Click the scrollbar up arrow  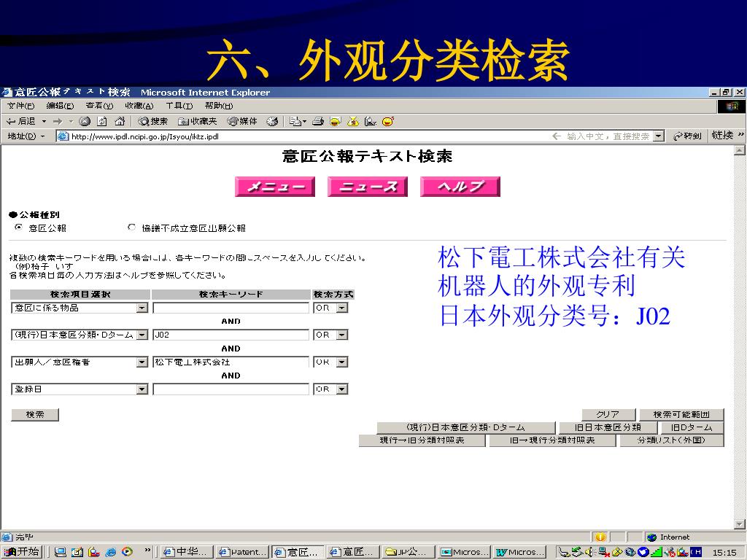pos(740,150)
